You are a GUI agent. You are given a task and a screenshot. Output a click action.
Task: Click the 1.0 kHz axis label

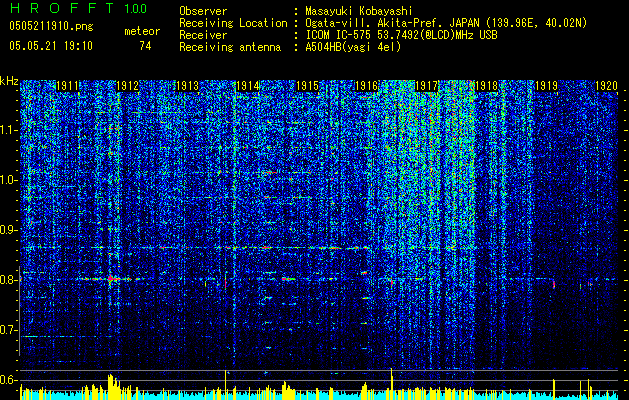9,180
